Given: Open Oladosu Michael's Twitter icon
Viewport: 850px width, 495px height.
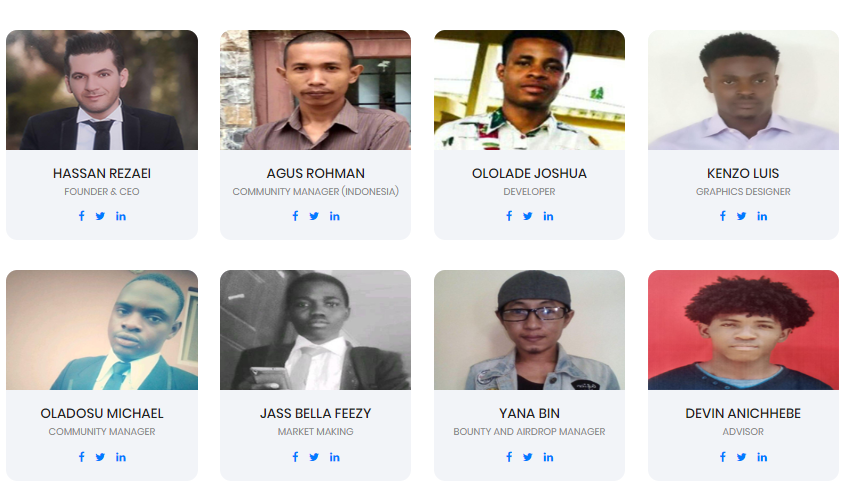Looking at the screenshot, I should pyautogui.click(x=100, y=457).
